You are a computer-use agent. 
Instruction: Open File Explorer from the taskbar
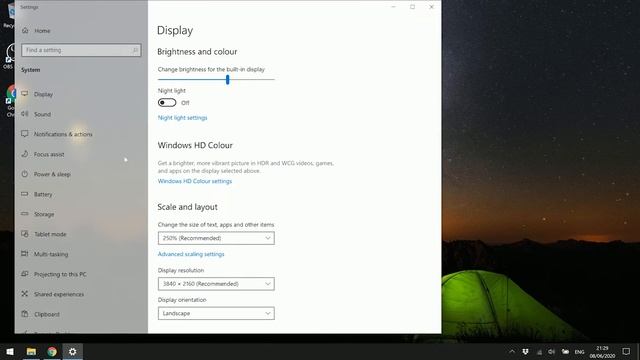(31, 351)
